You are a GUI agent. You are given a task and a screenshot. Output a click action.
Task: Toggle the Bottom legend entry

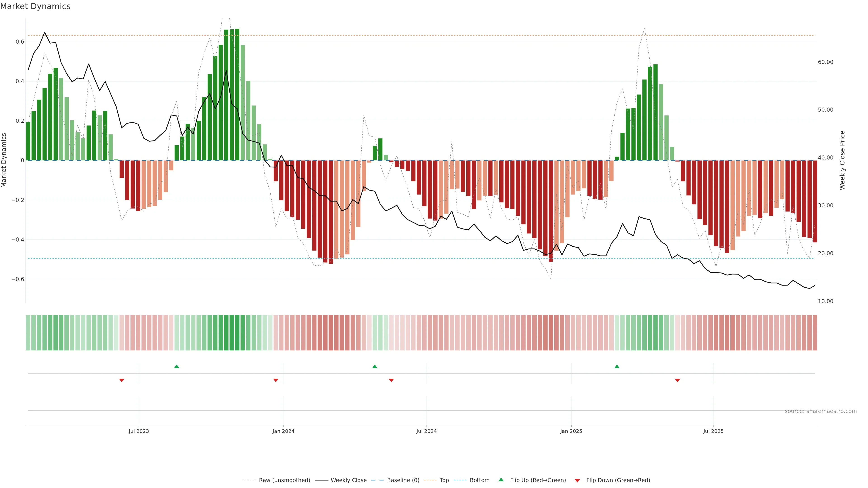(479, 480)
